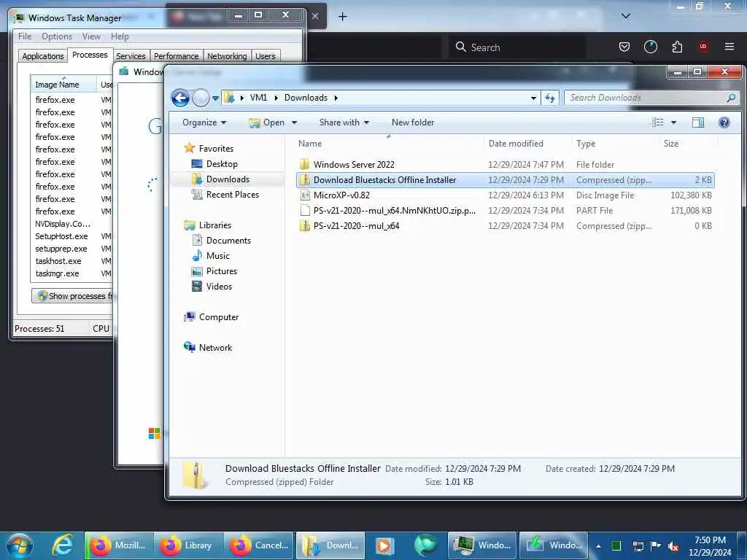Expand the arrow after Downloads breadcrumb
Viewport: 747px width, 560px height.
[336, 98]
